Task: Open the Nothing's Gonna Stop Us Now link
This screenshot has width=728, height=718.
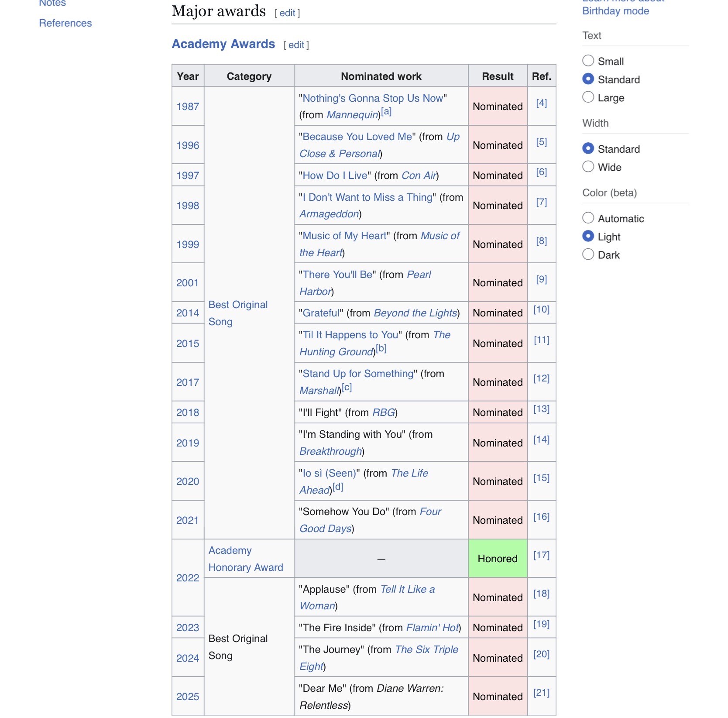Action: 373,98
